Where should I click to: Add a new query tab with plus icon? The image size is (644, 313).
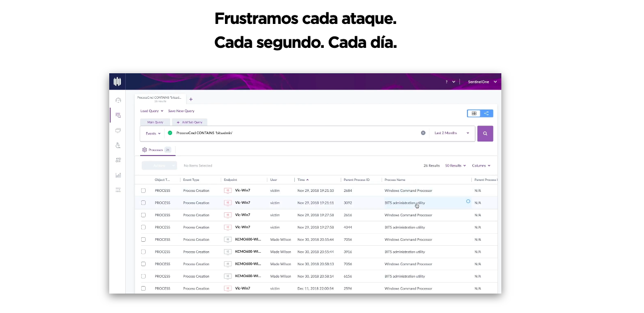191,99
